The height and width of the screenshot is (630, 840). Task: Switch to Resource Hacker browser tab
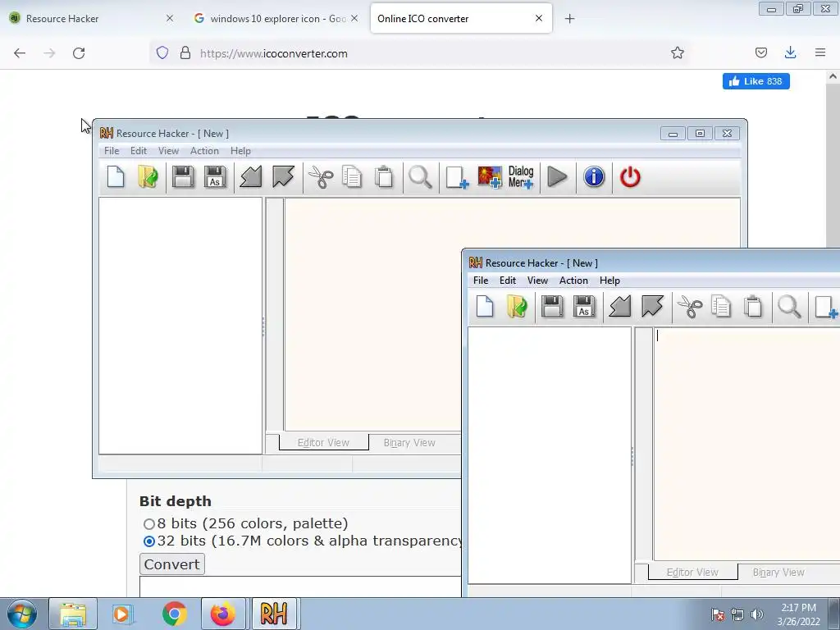(x=91, y=18)
